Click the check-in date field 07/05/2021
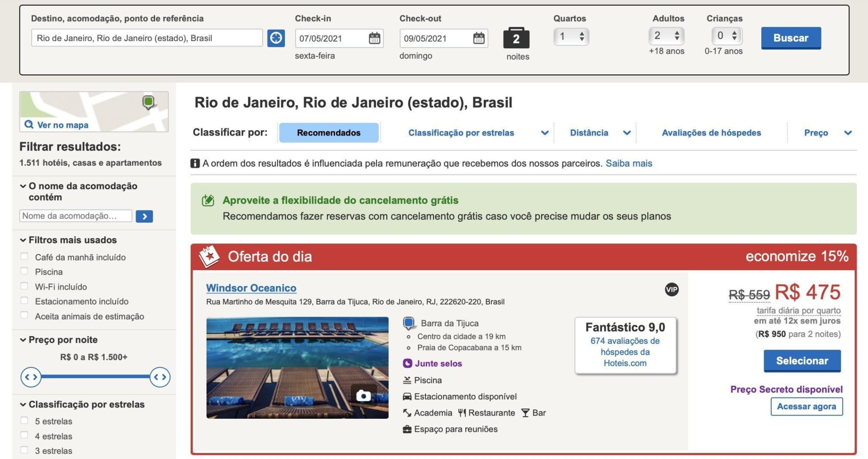Image resolution: width=868 pixels, height=459 pixels. 339,38
